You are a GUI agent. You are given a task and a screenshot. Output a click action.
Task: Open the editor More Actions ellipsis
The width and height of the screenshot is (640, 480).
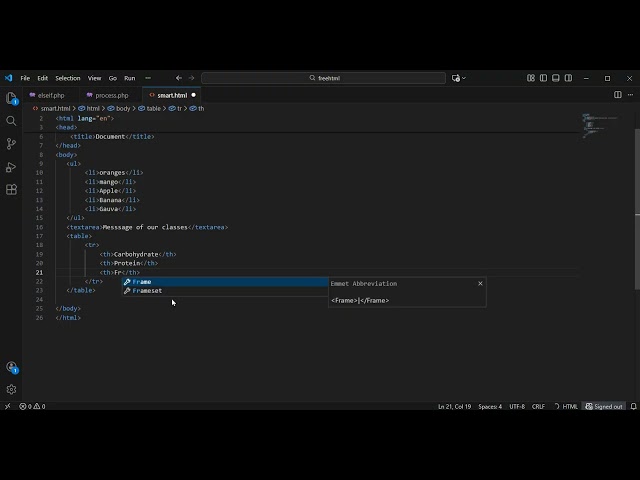tap(630, 95)
